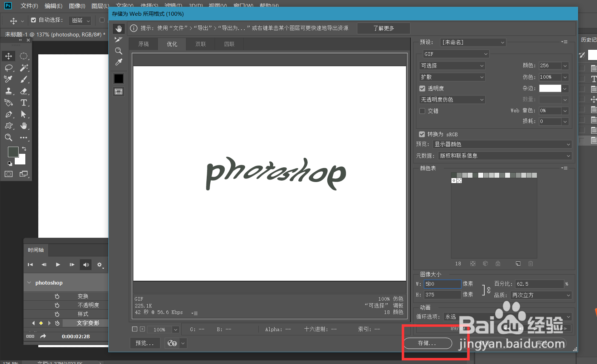
Task: Open the File menu
Action: click(x=29, y=6)
